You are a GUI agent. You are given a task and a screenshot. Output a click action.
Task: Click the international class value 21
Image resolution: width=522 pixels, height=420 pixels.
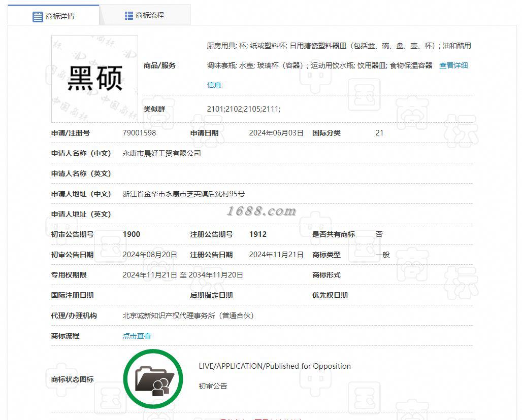[x=379, y=133]
